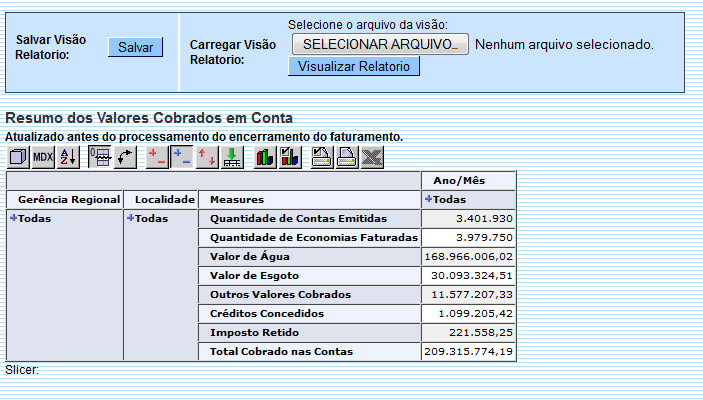This screenshot has width=703, height=400.
Task: Click the drill through green arrow icon
Action: point(232,157)
